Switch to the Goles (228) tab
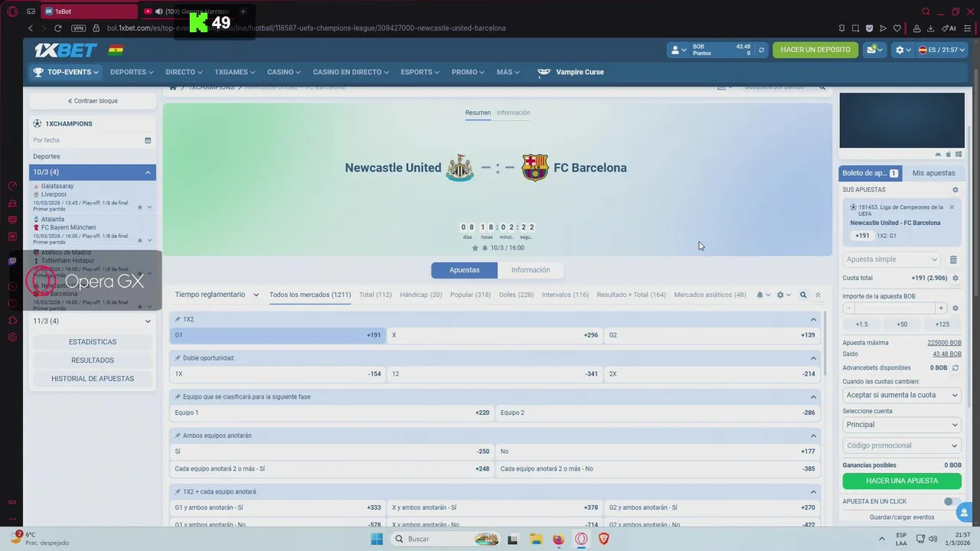This screenshot has width=980, height=551. [x=516, y=295]
